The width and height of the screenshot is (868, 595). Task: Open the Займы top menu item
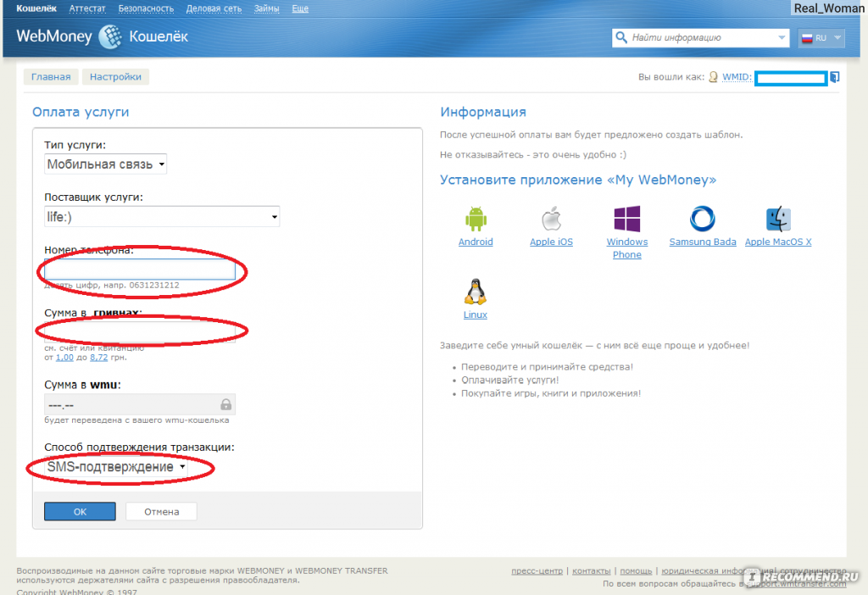pyautogui.click(x=266, y=8)
